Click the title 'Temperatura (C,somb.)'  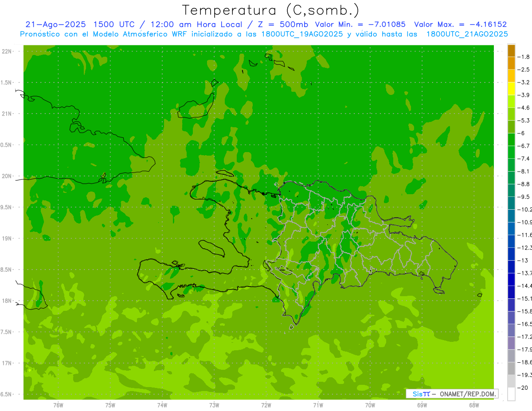(270, 10)
